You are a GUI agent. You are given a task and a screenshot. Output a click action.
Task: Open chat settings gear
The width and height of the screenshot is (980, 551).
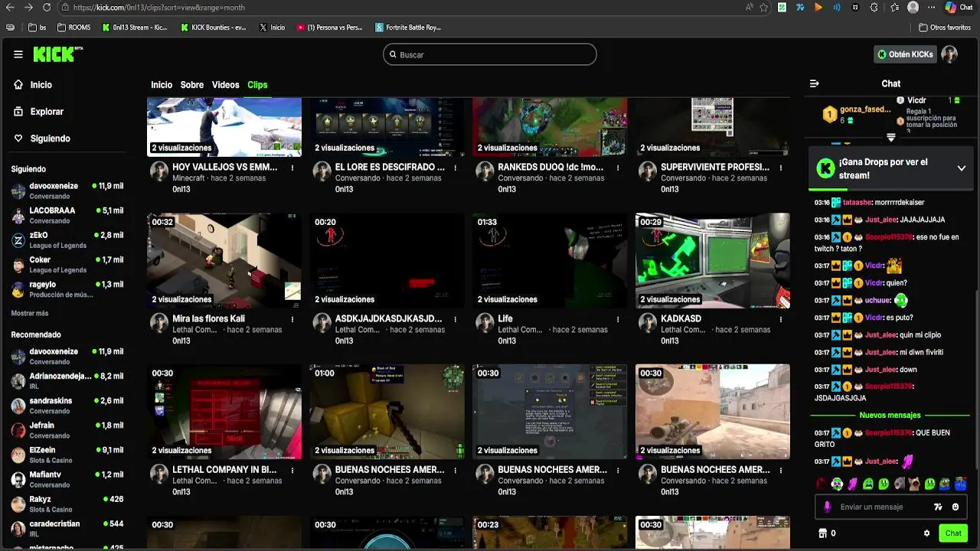click(926, 533)
